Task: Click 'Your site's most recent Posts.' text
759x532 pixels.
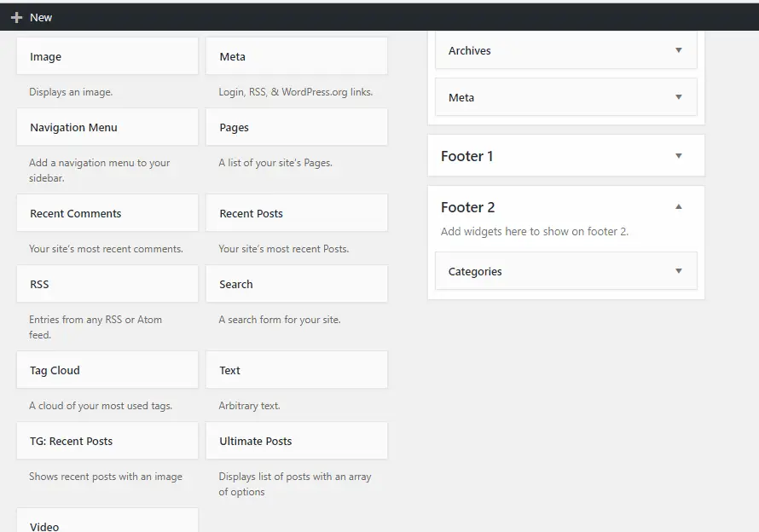Action: (x=284, y=249)
